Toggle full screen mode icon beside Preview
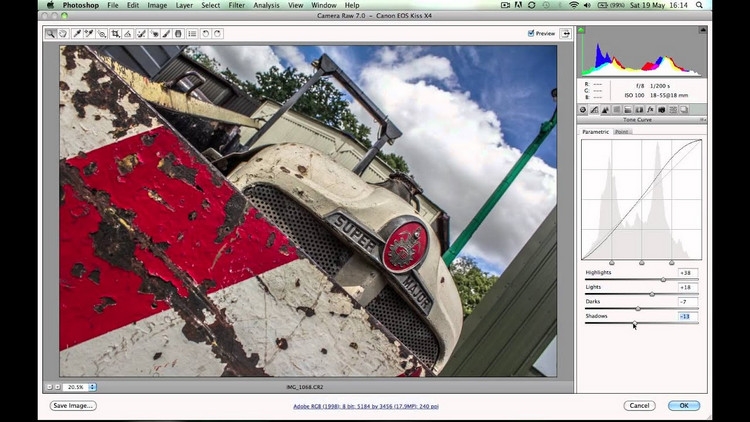Image resolution: width=750 pixels, height=422 pixels. [566, 33]
